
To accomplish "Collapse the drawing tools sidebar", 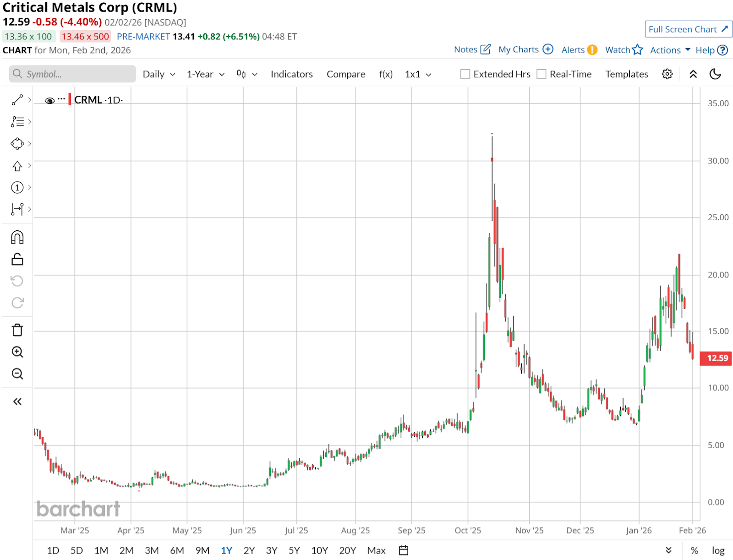I will click(17, 402).
